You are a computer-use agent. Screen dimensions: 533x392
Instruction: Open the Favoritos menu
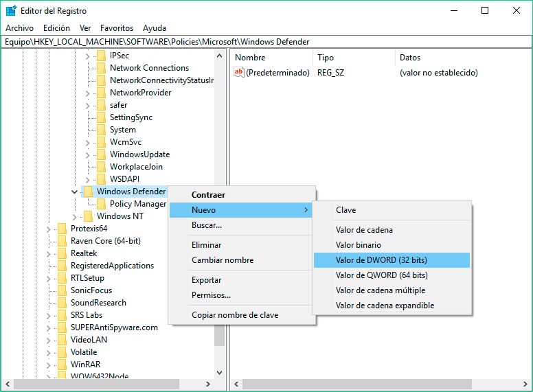click(117, 28)
